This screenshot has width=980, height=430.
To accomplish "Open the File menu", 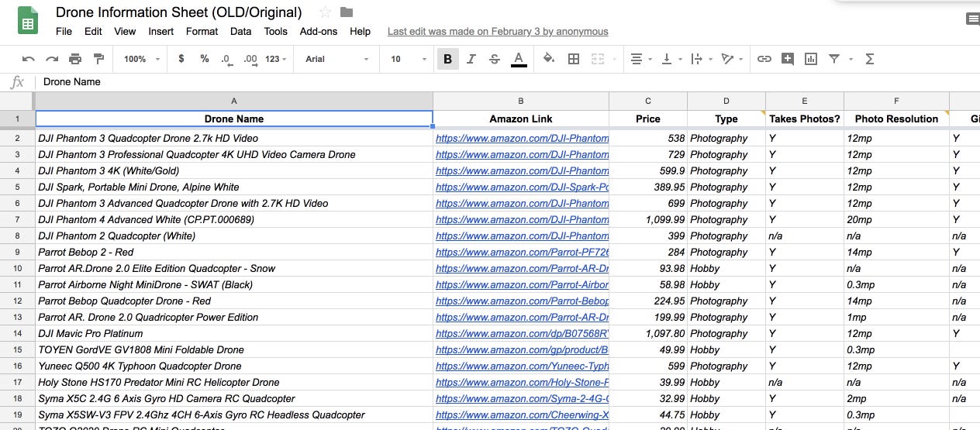I will coord(64,32).
